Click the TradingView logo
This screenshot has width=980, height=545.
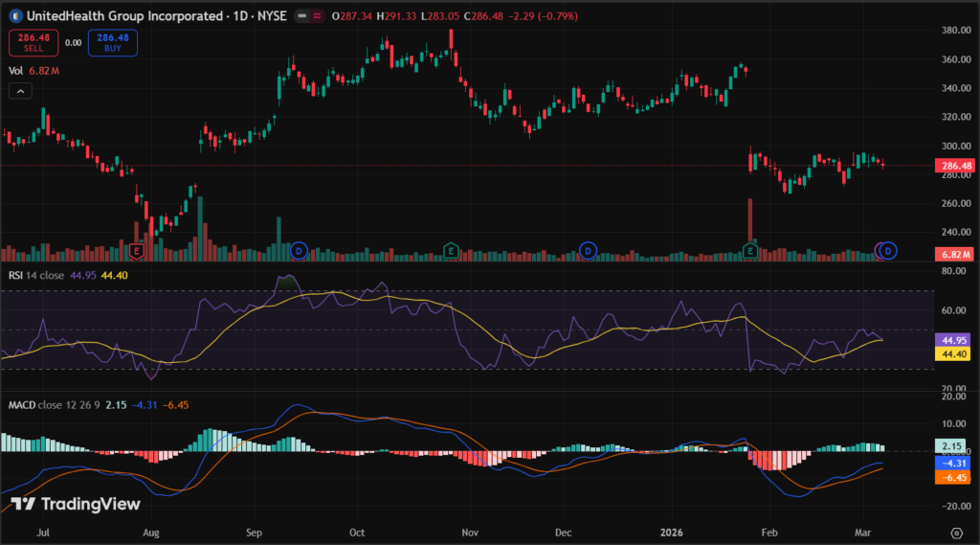tap(76, 504)
